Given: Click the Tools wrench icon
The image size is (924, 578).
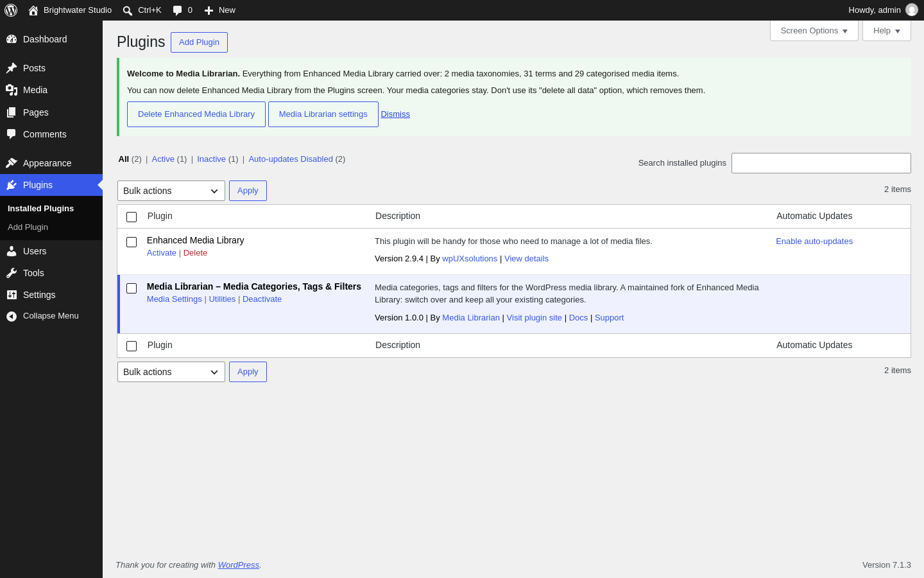Looking at the screenshot, I should coord(12,273).
